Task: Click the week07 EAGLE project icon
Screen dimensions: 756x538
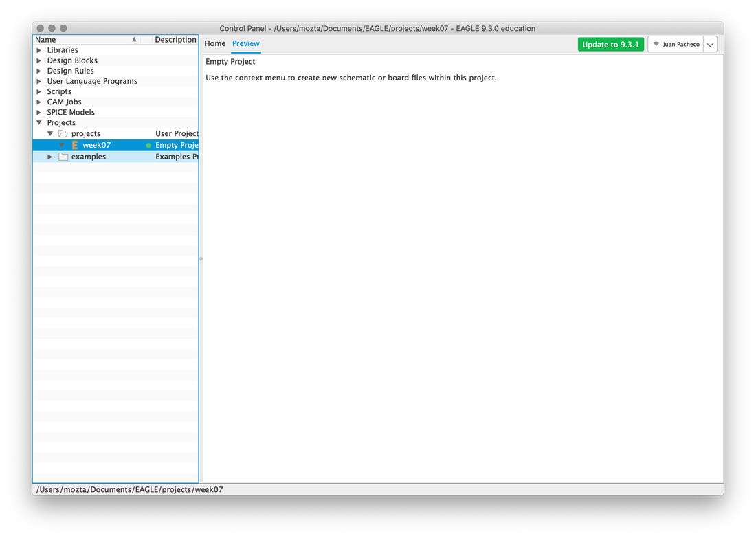Action: pos(75,145)
